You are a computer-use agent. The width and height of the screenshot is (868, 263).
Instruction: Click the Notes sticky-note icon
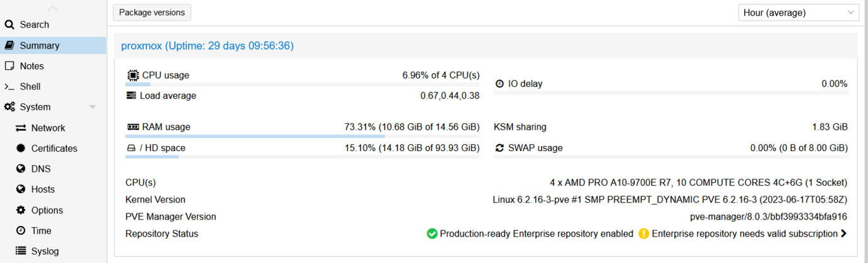click(x=9, y=66)
